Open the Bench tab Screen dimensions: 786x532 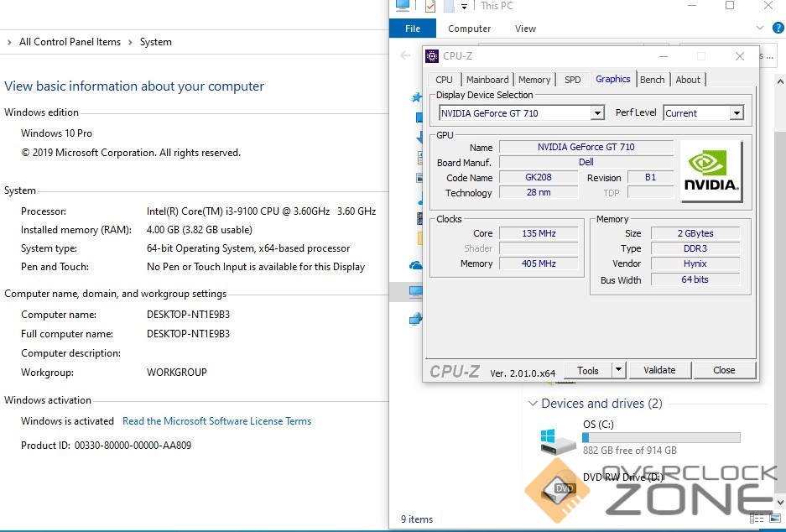pyautogui.click(x=652, y=80)
